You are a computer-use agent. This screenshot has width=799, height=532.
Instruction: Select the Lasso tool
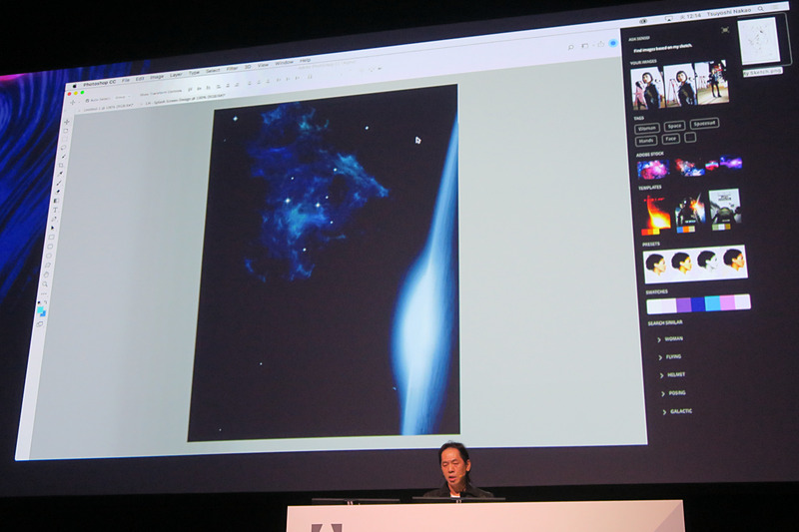click(64, 147)
